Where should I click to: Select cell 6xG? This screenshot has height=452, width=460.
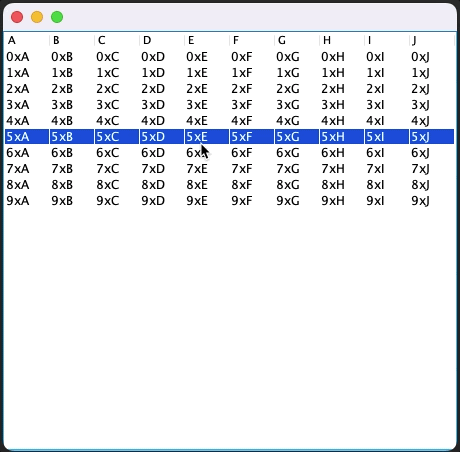[x=297, y=153]
